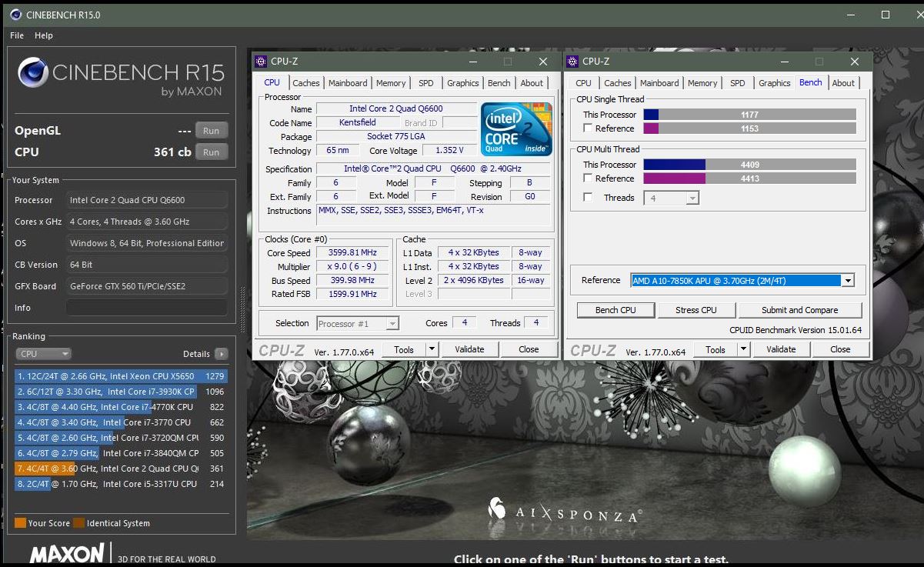Click the Core Voltage value 1.352 V
Viewport: 924px width, 567px height.
pyautogui.click(x=451, y=151)
